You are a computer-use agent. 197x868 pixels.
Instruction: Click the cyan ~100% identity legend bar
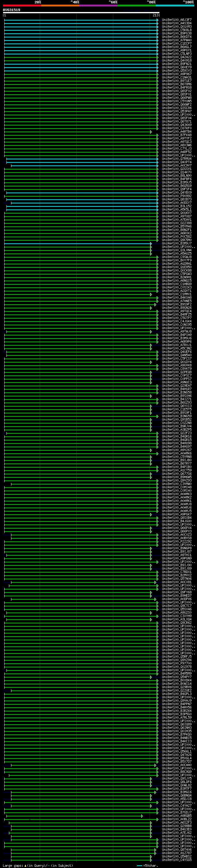click(175, 6)
